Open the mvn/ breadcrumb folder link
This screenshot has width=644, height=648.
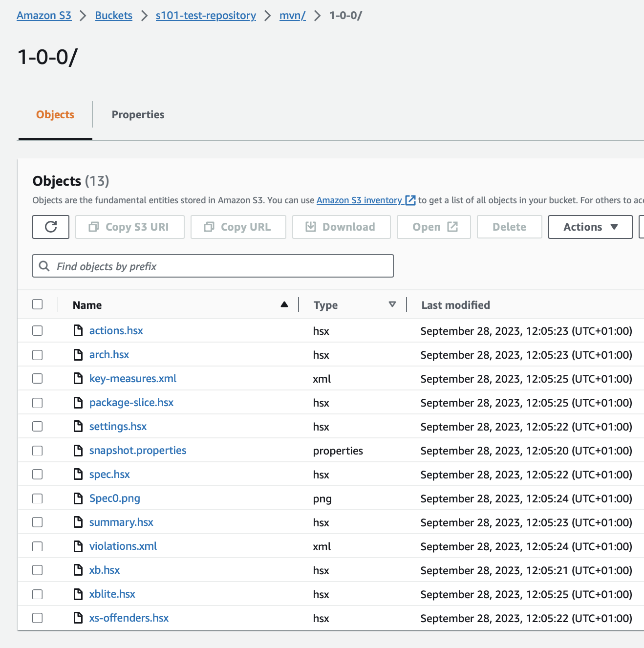coord(292,16)
